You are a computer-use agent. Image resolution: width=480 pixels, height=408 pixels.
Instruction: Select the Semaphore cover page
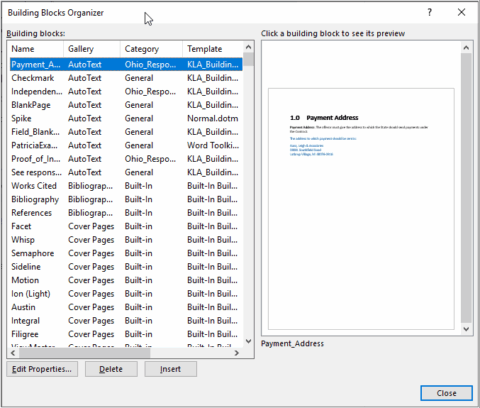click(126, 253)
